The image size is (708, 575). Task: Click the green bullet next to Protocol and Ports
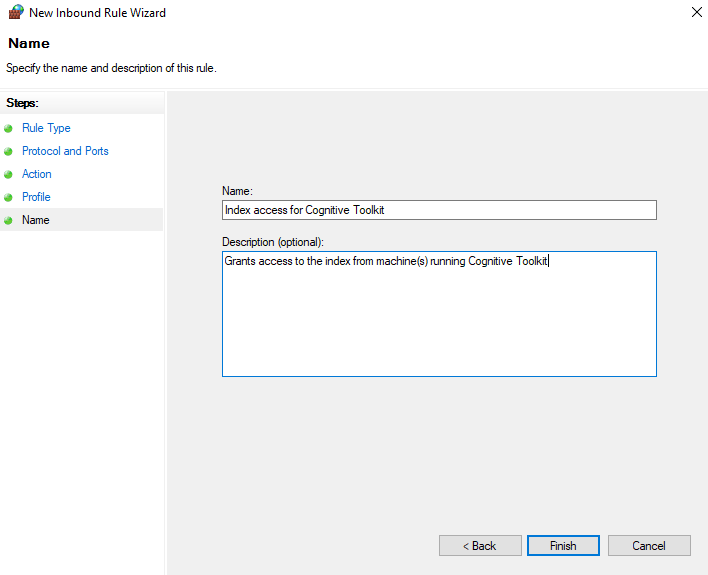coord(9,152)
